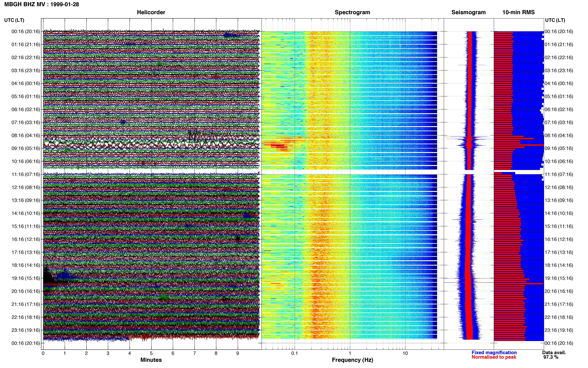
Task: Click left time label 11:16 (07:16)
Action: coord(26,174)
